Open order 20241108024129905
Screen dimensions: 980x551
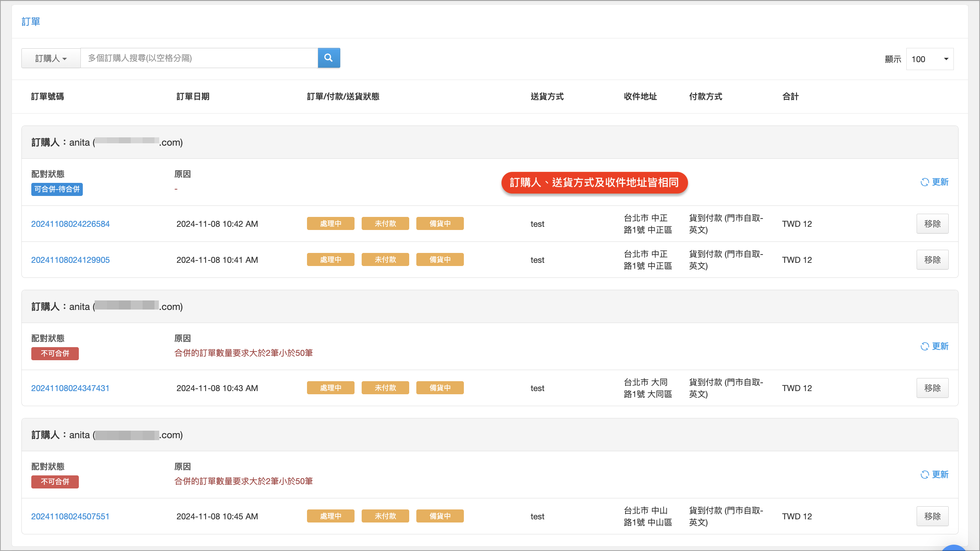point(71,260)
